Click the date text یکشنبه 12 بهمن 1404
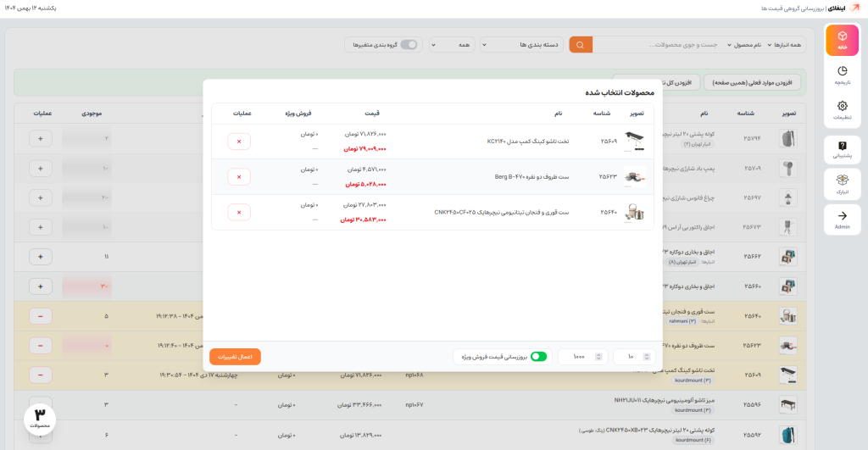The image size is (868, 450). coord(31,8)
